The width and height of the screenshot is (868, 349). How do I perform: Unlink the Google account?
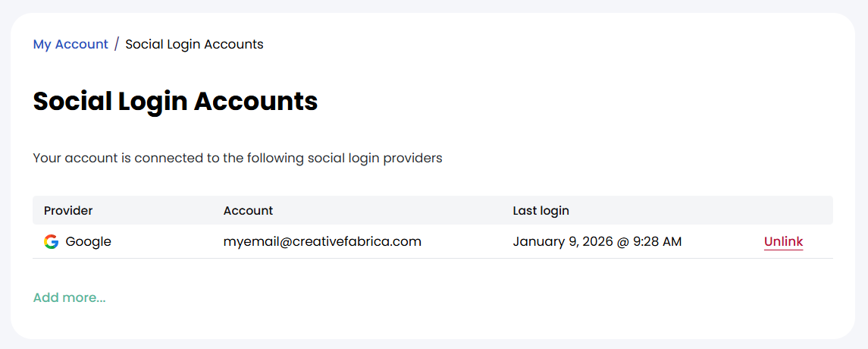[x=783, y=242]
